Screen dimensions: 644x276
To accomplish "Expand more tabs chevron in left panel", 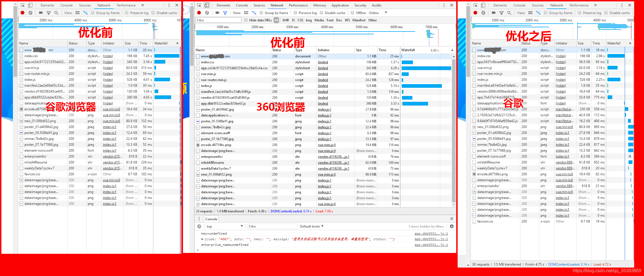I will tap(143, 5).
